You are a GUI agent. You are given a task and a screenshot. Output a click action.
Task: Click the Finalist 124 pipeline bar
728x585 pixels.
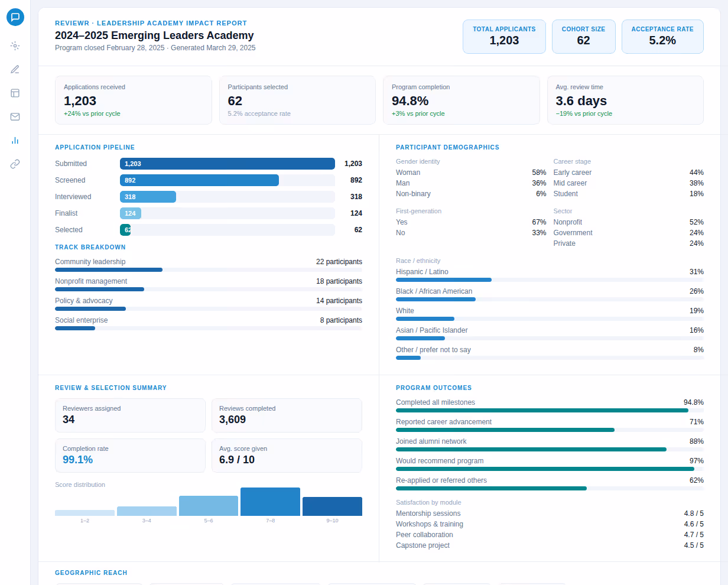click(x=131, y=213)
